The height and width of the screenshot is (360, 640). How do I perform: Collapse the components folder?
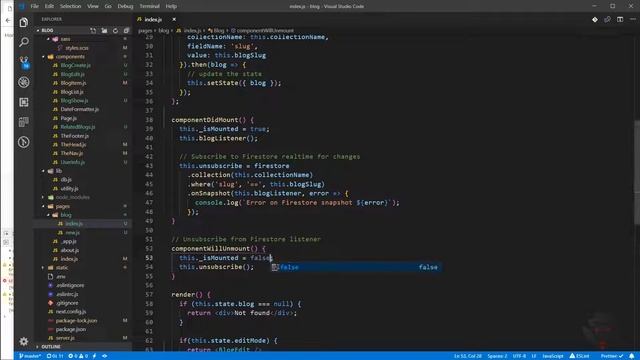[43, 57]
